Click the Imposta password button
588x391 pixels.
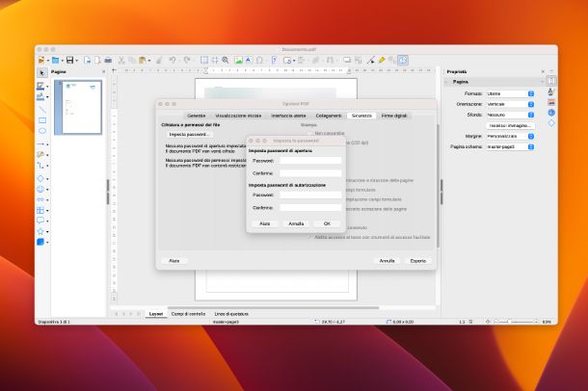[x=189, y=135]
